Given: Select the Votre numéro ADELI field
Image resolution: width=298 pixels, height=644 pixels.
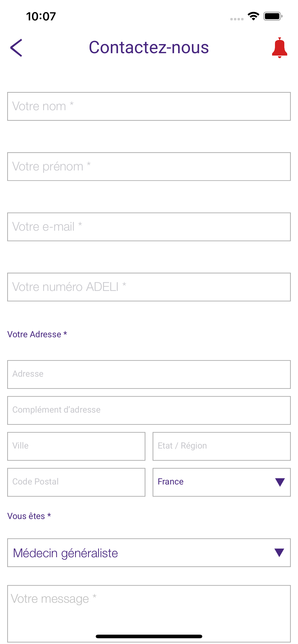Looking at the screenshot, I should click(149, 287).
